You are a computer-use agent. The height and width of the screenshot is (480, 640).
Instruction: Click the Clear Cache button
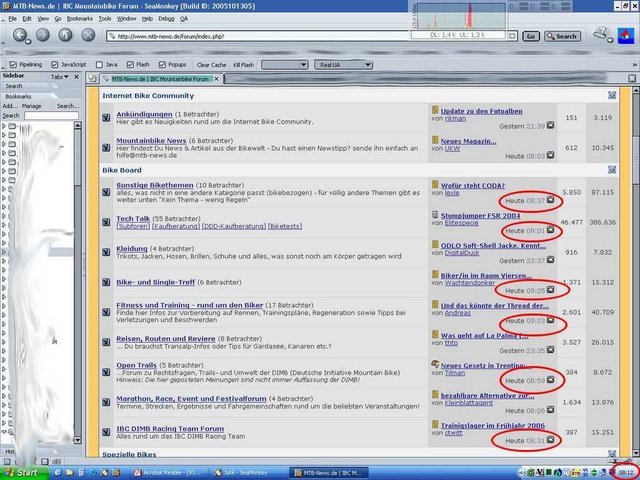click(211, 65)
